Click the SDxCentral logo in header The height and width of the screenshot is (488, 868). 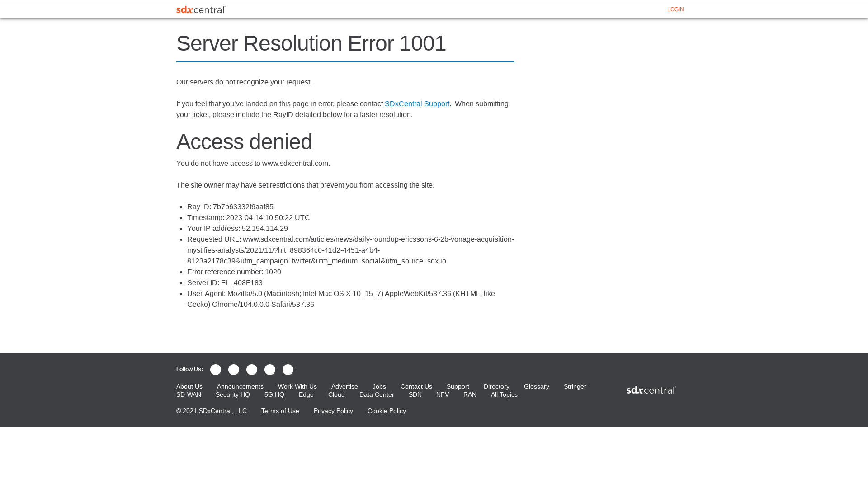point(201,9)
